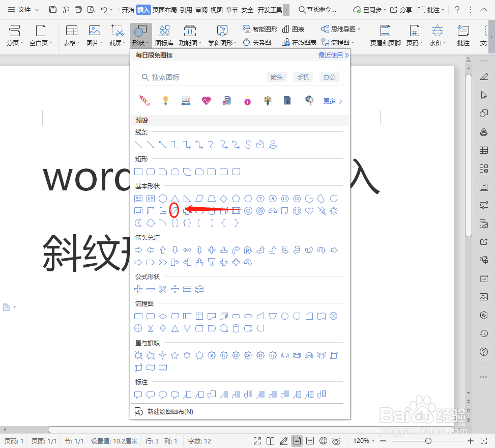Select the plus sign formula shape

pyautogui.click(x=138, y=289)
